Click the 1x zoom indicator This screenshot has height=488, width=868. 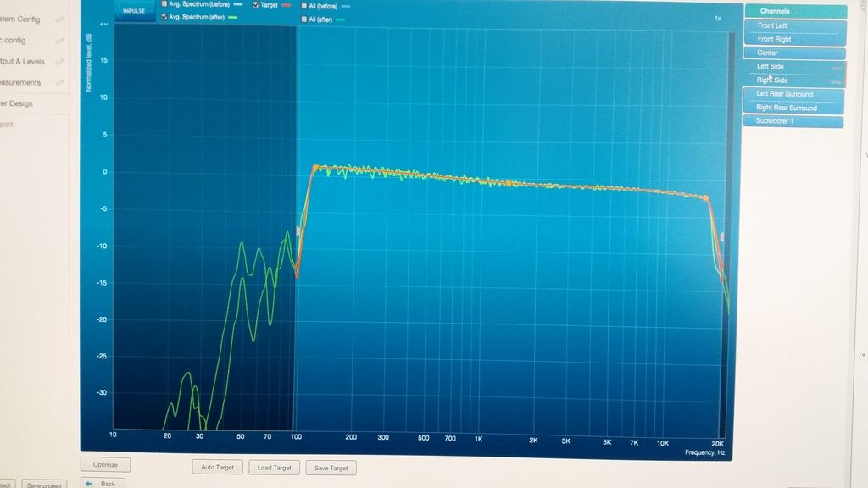(717, 19)
